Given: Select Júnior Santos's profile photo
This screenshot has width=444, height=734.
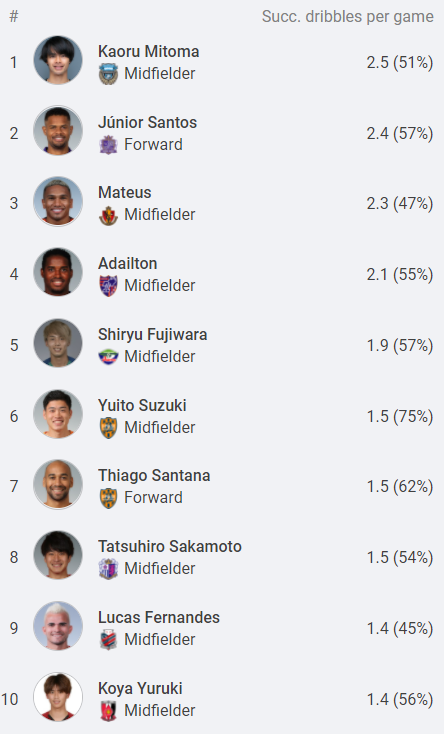Looking at the screenshot, I should coord(58,130).
